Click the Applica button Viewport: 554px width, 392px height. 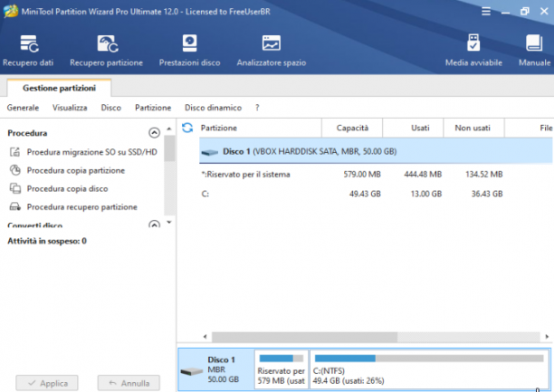coord(47,383)
